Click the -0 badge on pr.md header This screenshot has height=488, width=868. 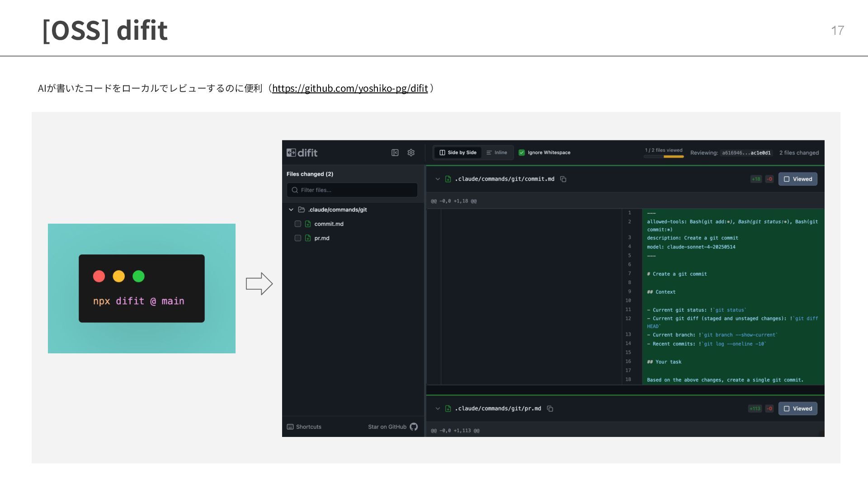pos(769,408)
